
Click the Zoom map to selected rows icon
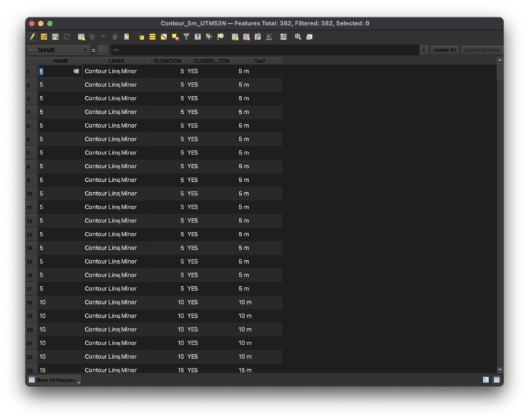(x=220, y=36)
